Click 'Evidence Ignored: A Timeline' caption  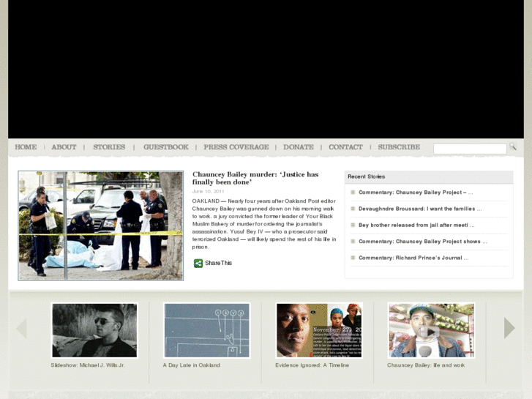coord(312,365)
